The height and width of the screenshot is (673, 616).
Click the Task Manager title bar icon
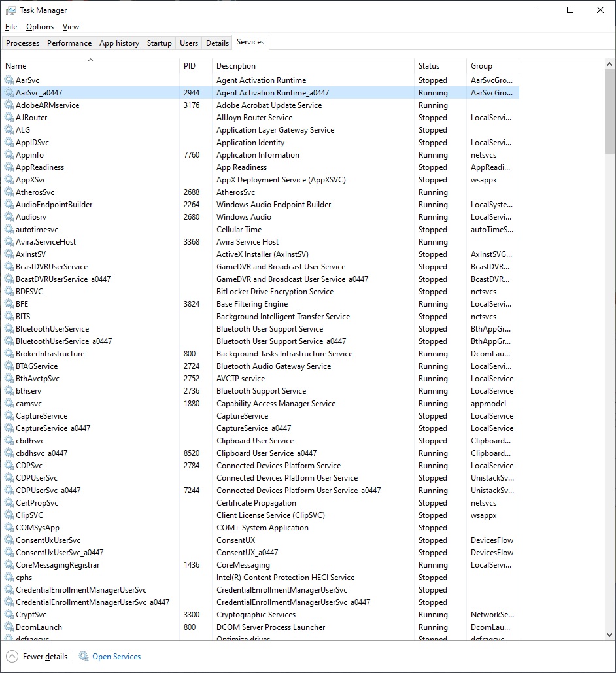point(10,10)
